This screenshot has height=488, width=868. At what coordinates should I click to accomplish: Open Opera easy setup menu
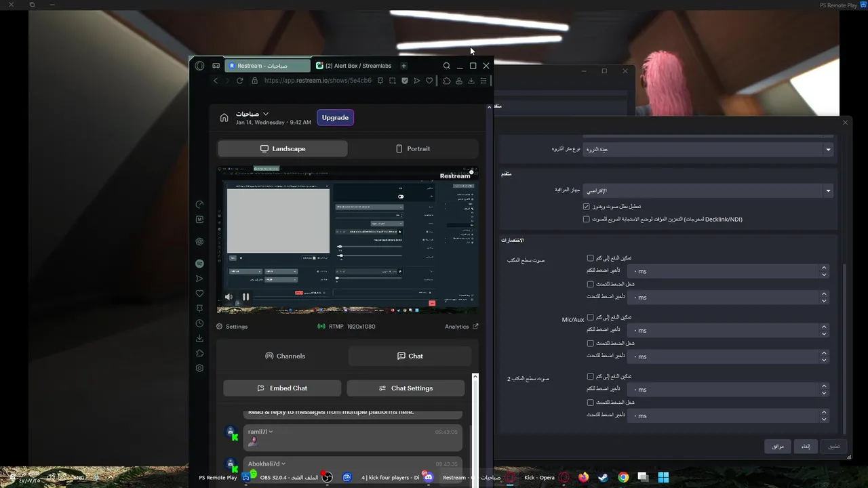(x=484, y=81)
